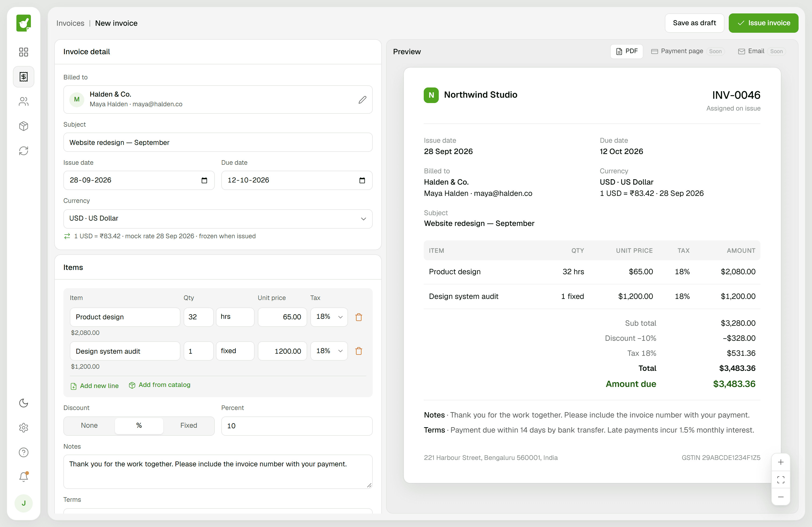Click the discount Percent input field

point(296,426)
